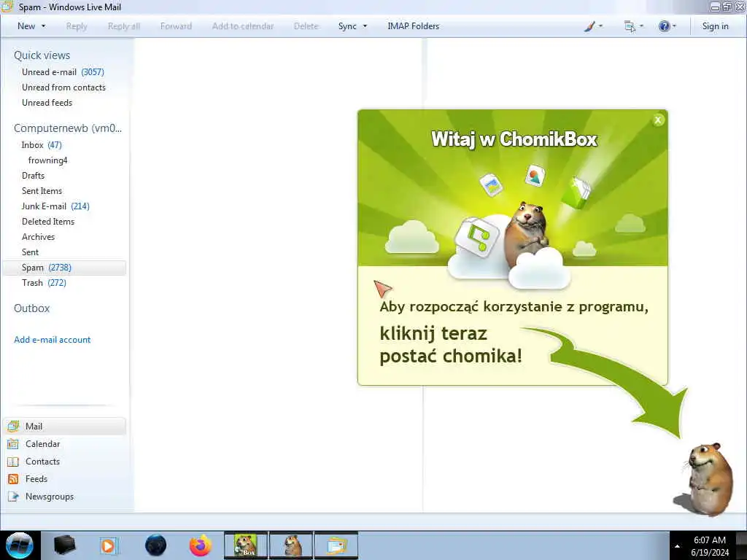Collapse the Computernewb account header
This screenshot has width=747, height=560.
pyautogui.click(x=68, y=128)
